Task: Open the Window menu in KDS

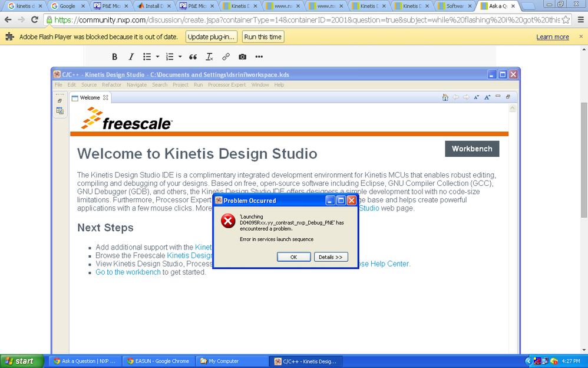Action: [x=260, y=85]
